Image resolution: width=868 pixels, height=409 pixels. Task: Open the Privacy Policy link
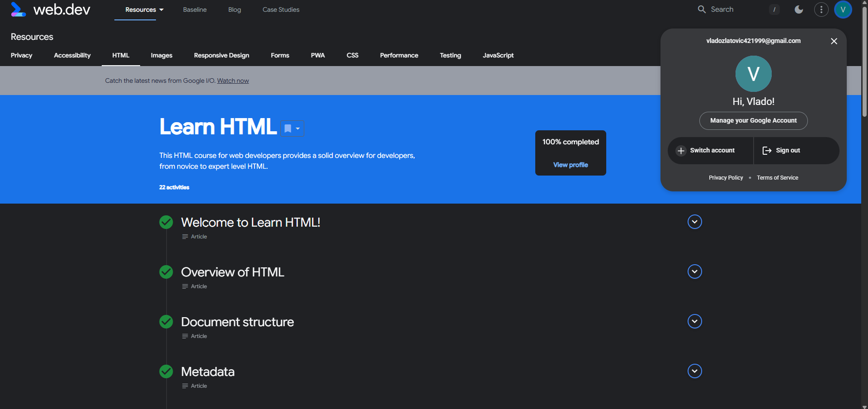point(726,178)
